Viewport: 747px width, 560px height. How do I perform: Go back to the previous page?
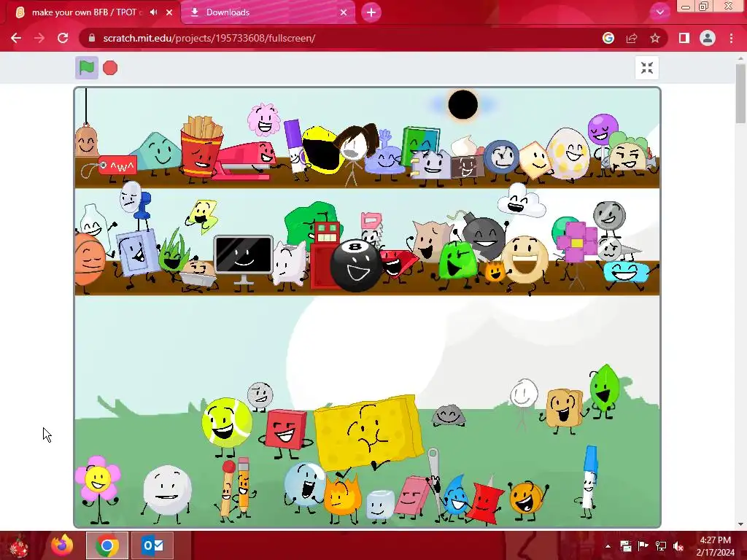(x=16, y=38)
